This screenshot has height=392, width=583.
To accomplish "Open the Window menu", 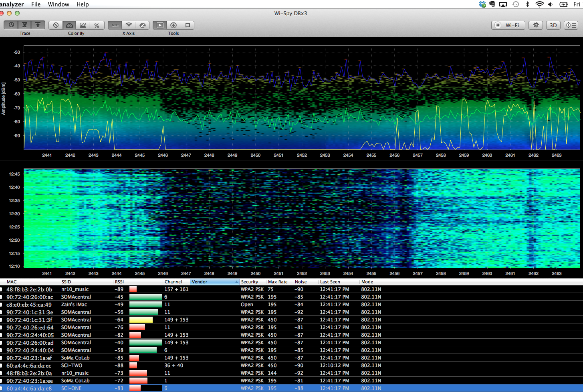I will 59,4.
